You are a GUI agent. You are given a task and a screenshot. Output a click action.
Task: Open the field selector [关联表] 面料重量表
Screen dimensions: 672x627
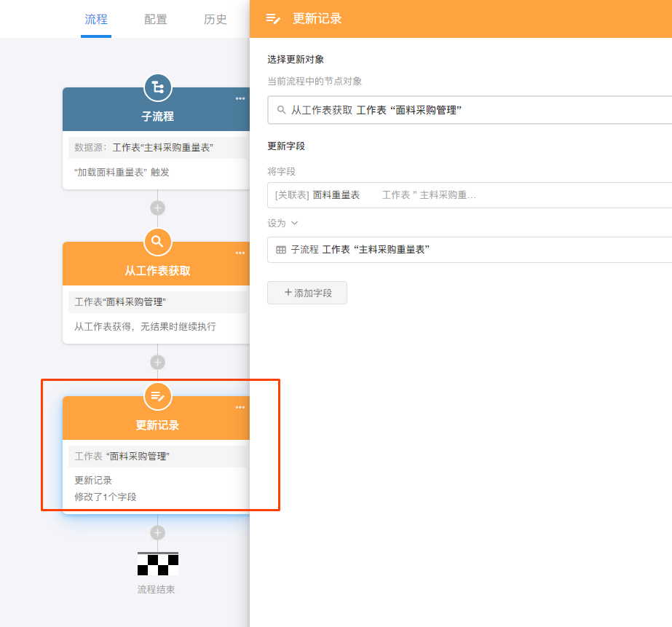click(x=470, y=195)
